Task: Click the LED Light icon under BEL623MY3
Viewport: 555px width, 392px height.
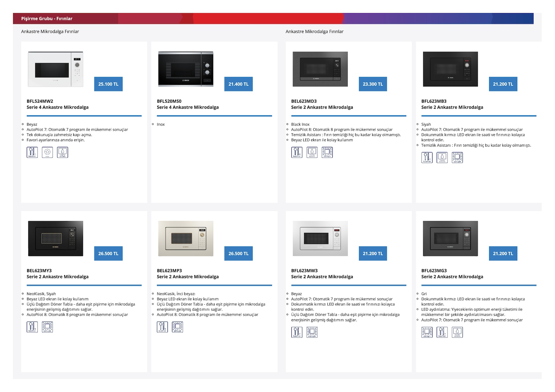Action: click(48, 327)
